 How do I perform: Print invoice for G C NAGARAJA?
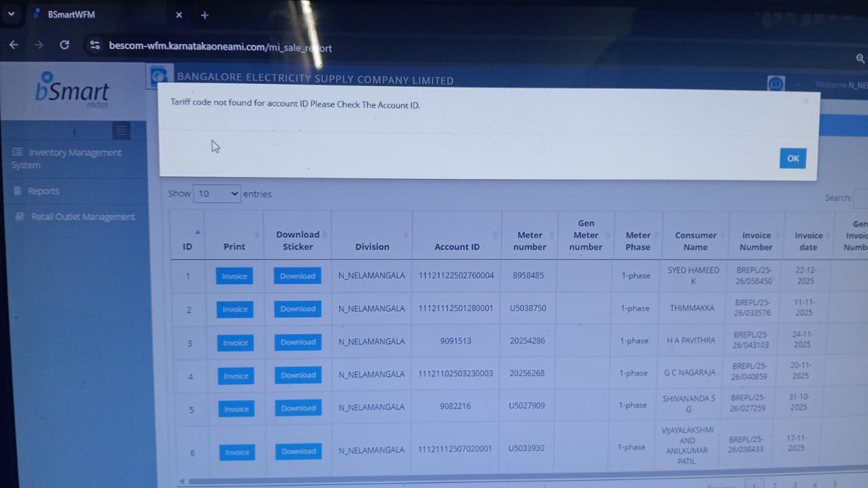tap(236, 376)
